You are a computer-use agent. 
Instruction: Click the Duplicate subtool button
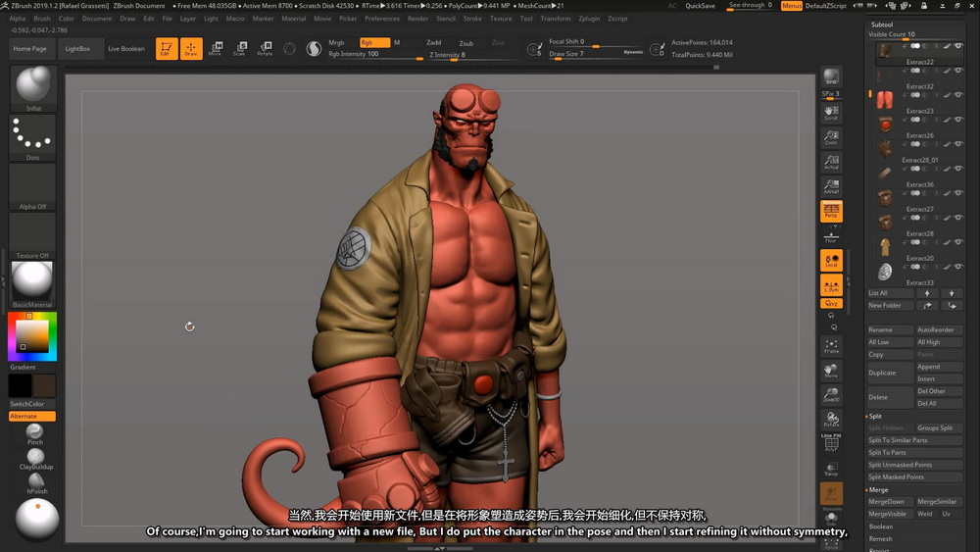click(890, 373)
